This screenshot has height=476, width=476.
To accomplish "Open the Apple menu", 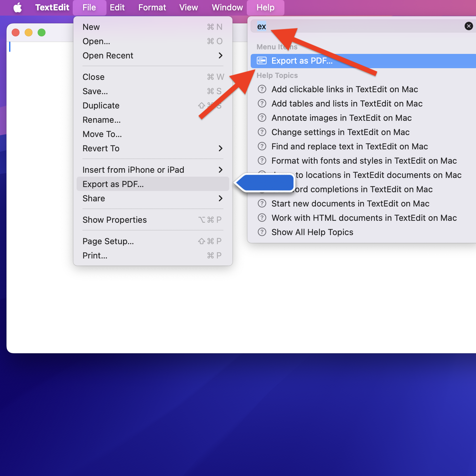I will (18, 7).
